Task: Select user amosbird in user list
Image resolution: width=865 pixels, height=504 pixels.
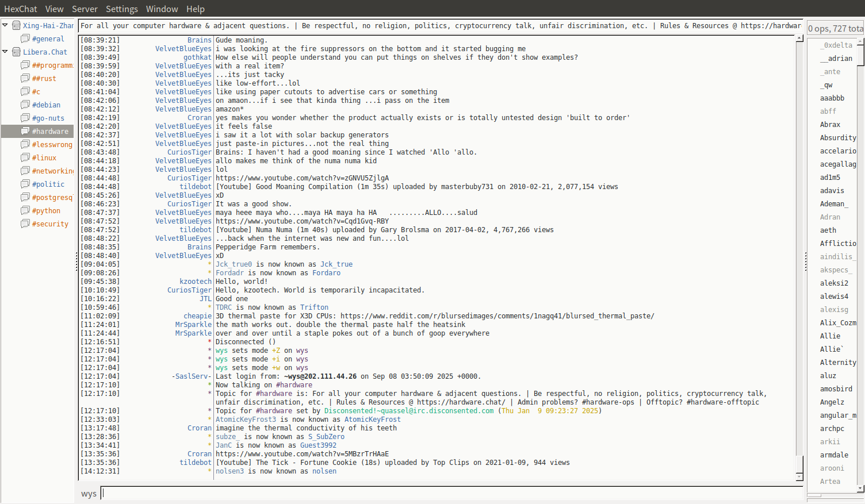Action: [x=836, y=388]
